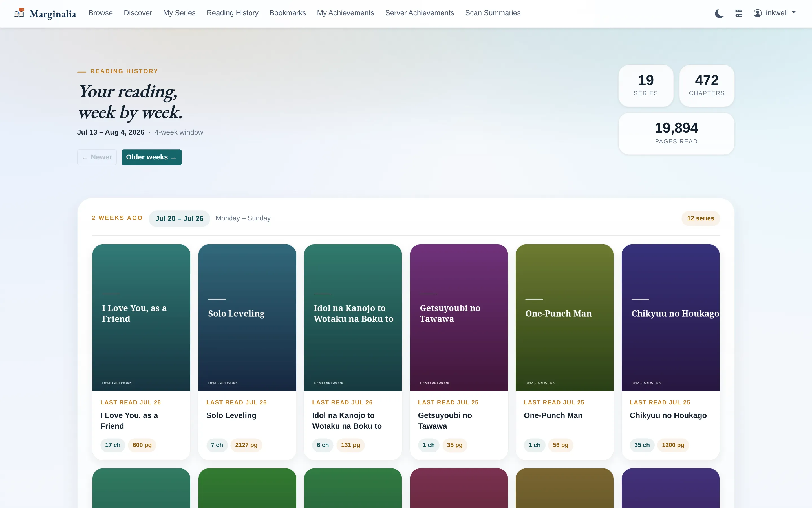Click the 19,894 Pages Read card
Screen dimensions: 812x508
pyautogui.click(x=676, y=133)
